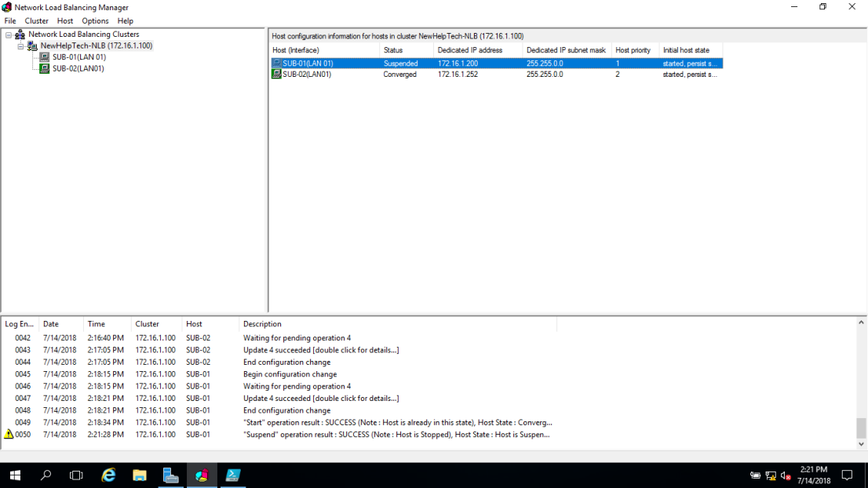Click Network Load Balancing Manager taskbar icon

pyautogui.click(x=202, y=475)
